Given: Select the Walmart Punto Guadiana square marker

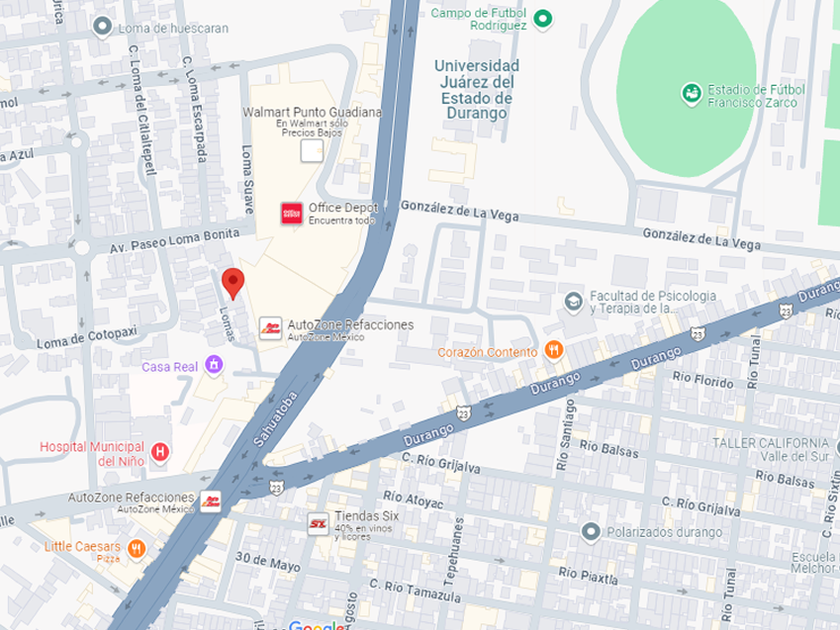Looking at the screenshot, I should (312, 151).
